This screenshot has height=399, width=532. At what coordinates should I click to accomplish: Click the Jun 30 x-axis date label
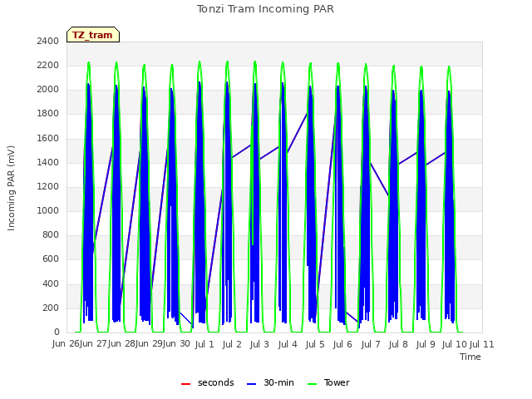177,344
